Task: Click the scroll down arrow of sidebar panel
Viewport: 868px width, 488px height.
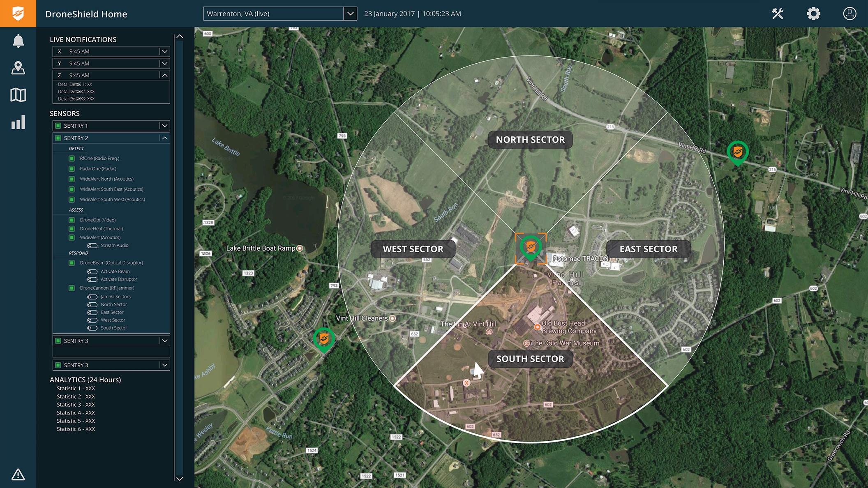Action: coord(180,479)
